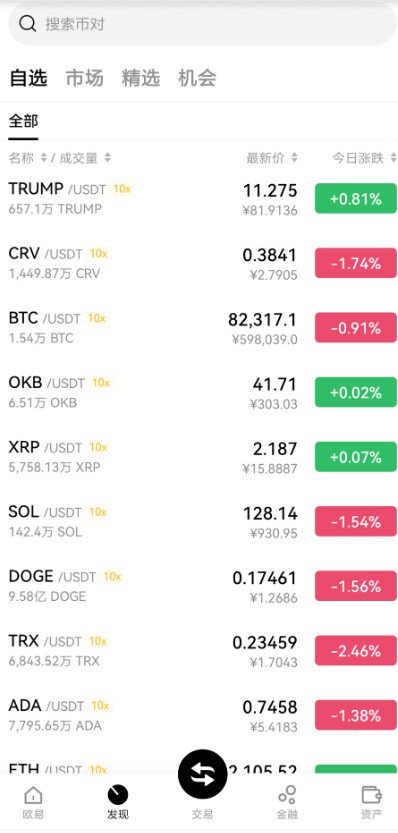The height and width of the screenshot is (833, 398).
Task: Tap the TRUMP +0.81% change badge
Action: [x=355, y=199]
